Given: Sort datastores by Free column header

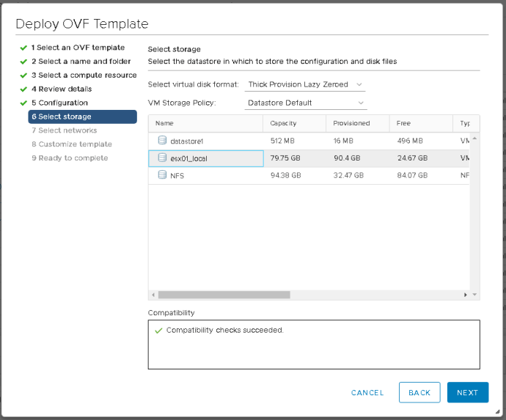Looking at the screenshot, I should pos(403,123).
